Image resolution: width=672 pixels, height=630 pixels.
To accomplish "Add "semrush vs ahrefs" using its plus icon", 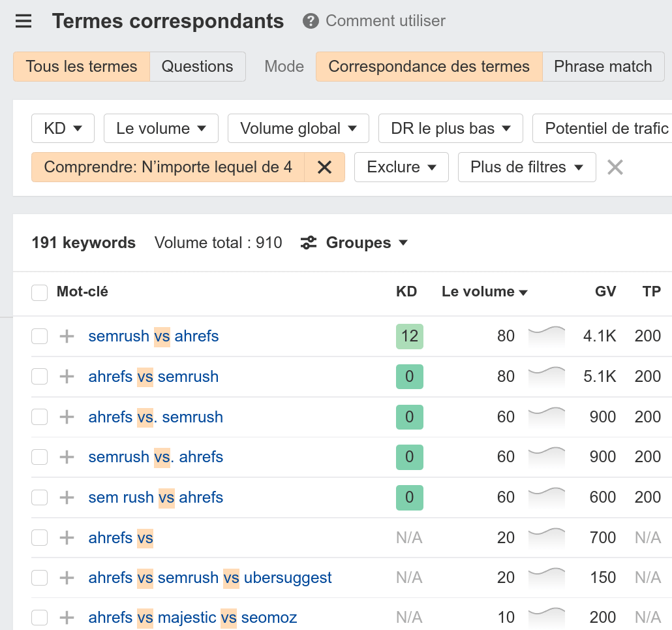I will click(x=66, y=336).
